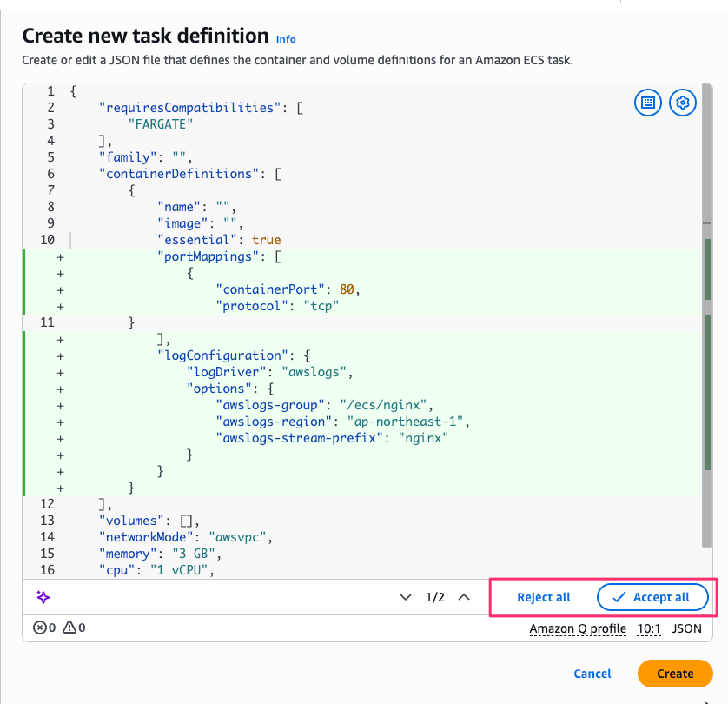The height and width of the screenshot is (704, 728).
Task: Click the suggested "logConfiguration" key
Action: (x=222, y=355)
